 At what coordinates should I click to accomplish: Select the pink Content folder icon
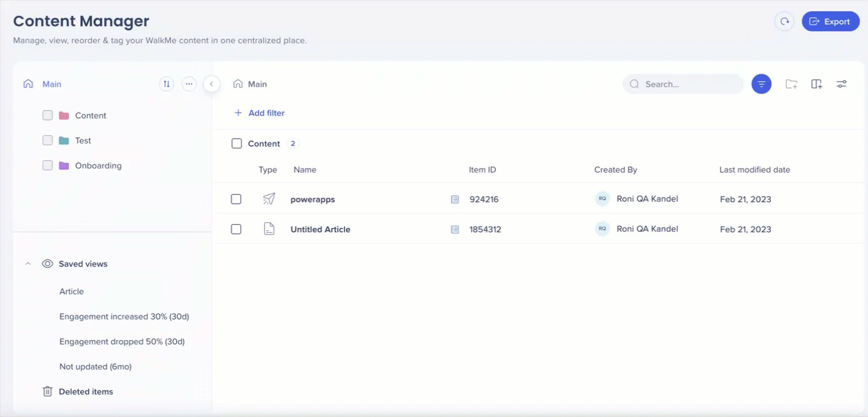coord(64,115)
